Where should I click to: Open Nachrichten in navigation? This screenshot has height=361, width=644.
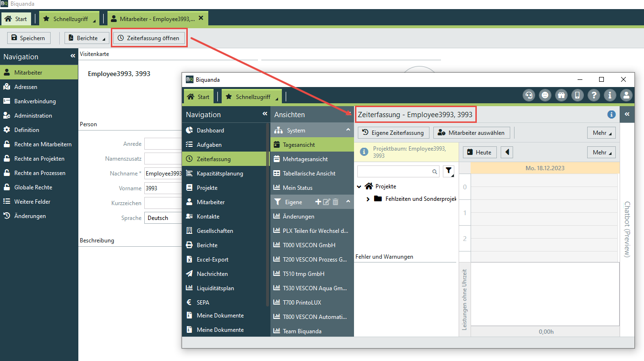click(226, 274)
